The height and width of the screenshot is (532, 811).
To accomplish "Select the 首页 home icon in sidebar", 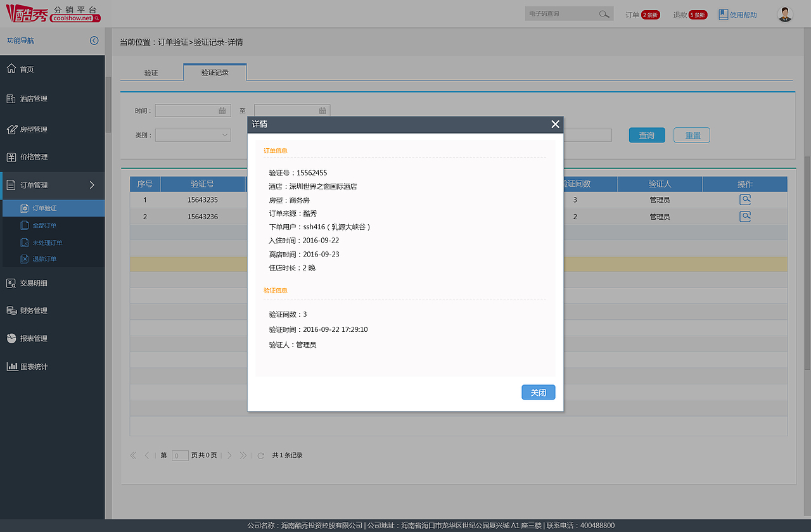I will tap(11, 68).
